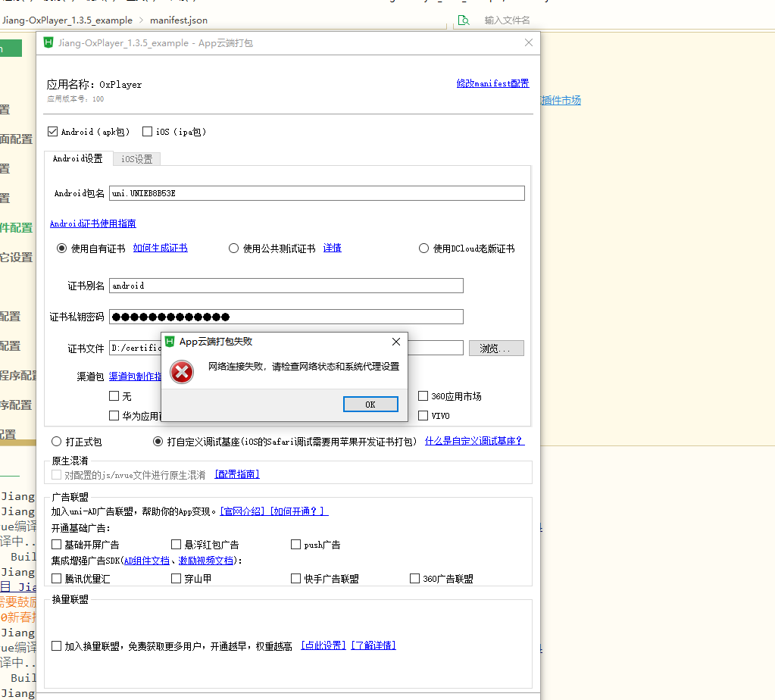Click the file search icon beside 输入文件名
Image resolution: width=775 pixels, height=700 pixels.
(463, 20)
